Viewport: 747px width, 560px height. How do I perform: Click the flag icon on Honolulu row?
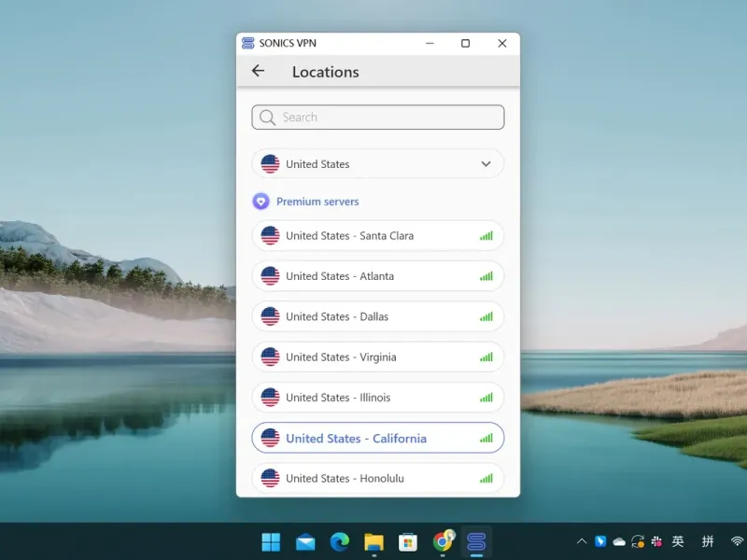click(x=270, y=479)
